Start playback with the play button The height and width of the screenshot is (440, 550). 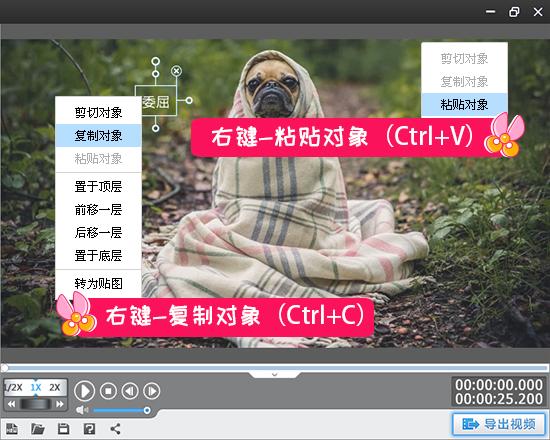click(x=85, y=391)
